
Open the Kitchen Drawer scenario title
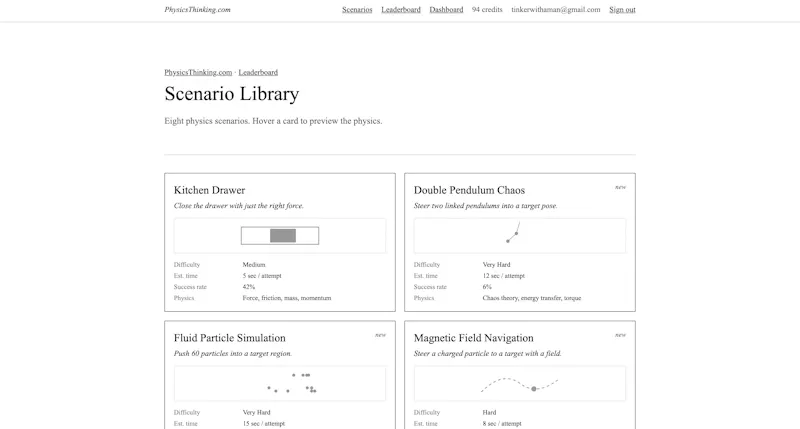pos(209,190)
